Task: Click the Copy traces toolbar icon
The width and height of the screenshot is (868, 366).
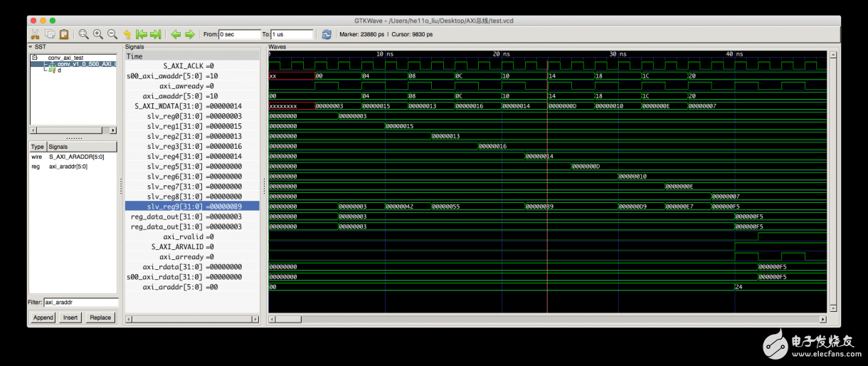Action: 50,34
